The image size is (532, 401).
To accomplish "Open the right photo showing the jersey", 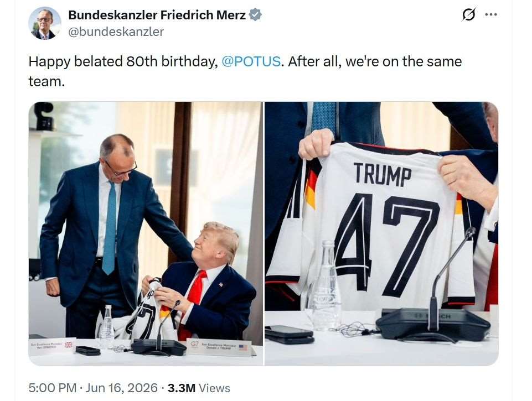I will 381,233.
